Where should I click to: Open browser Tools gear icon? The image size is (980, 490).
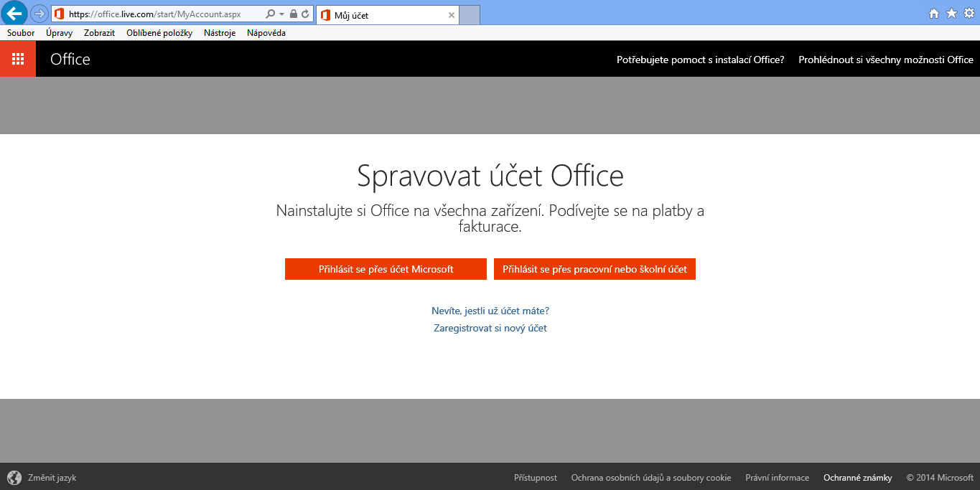[969, 14]
